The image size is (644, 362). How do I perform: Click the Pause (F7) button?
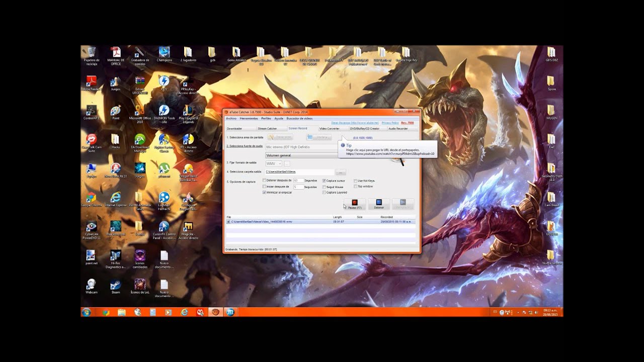(x=355, y=204)
